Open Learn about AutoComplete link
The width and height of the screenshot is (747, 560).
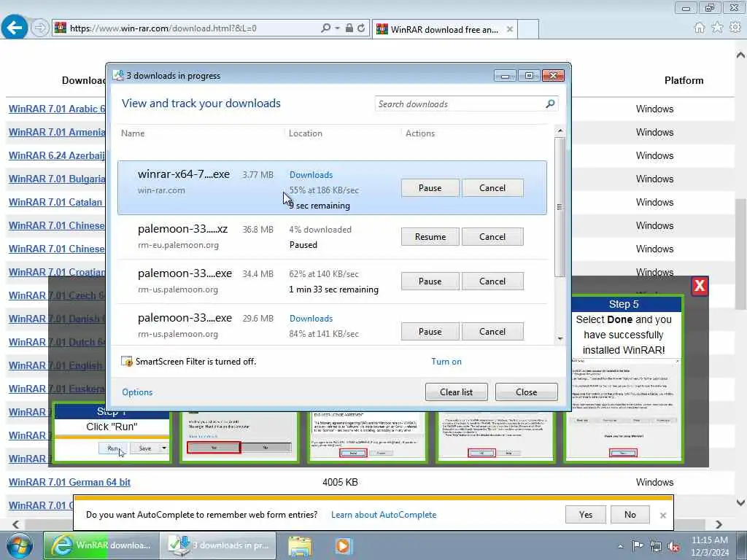click(384, 515)
